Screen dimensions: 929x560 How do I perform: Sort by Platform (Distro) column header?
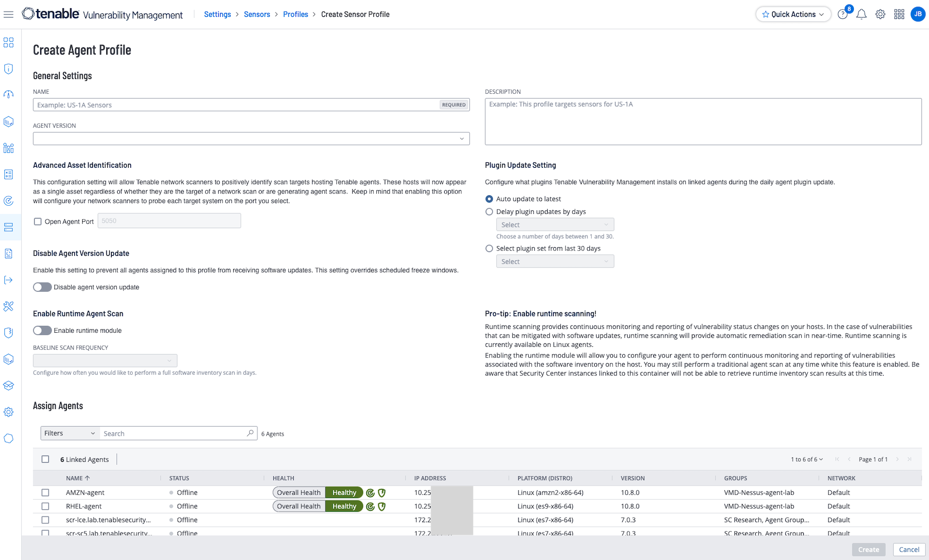[x=545, y=478]
